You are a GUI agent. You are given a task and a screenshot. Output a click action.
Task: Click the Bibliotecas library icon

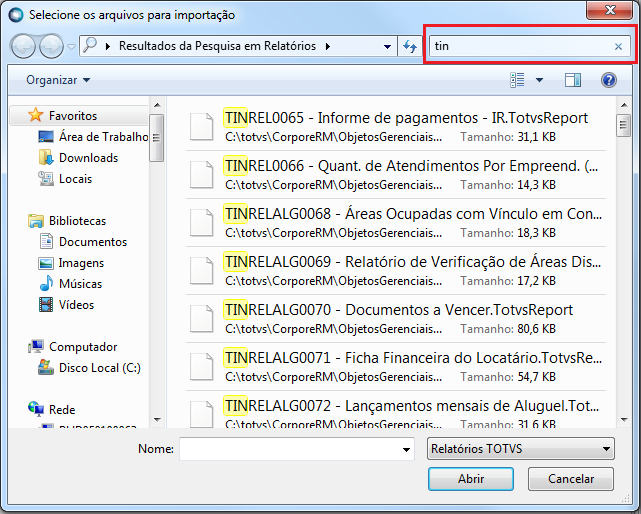[x=36, y=221]
